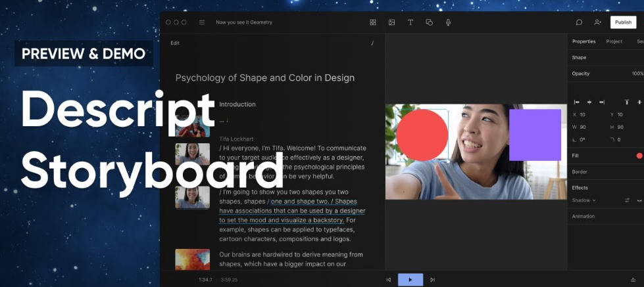Align shape to left edge
This screenshot has height=287, width=644.
[x=577, y=102]
